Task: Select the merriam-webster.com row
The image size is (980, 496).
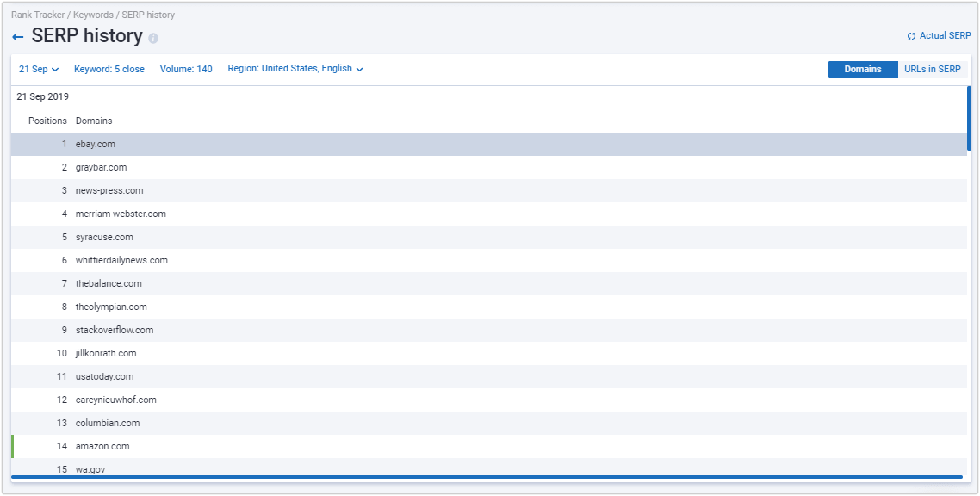Action: [x=489, y=214]
